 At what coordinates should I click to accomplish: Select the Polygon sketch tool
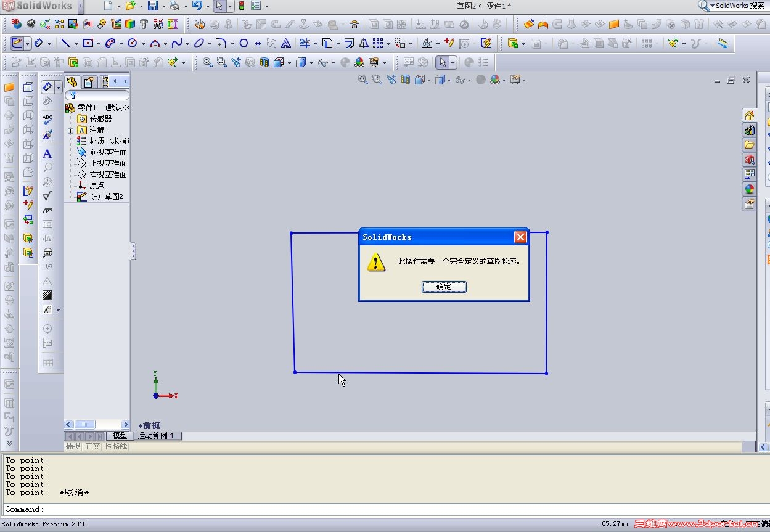[244, 43]
